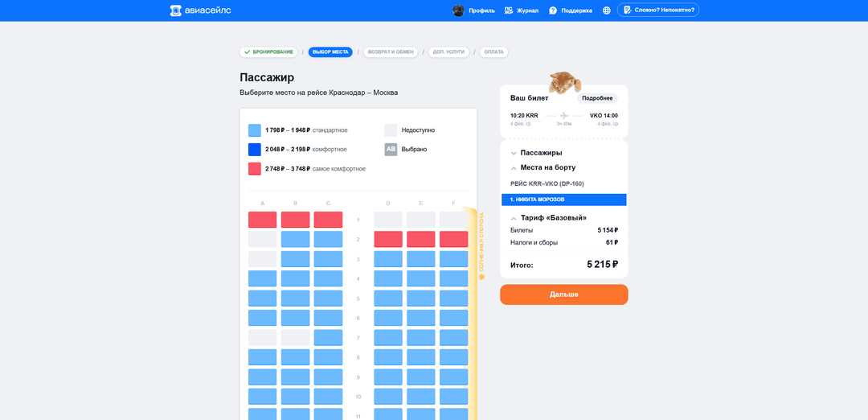This screenshot has width=868, height=420.
Task: Choose blue seat 9D
Action: click(x=388, y=377)
